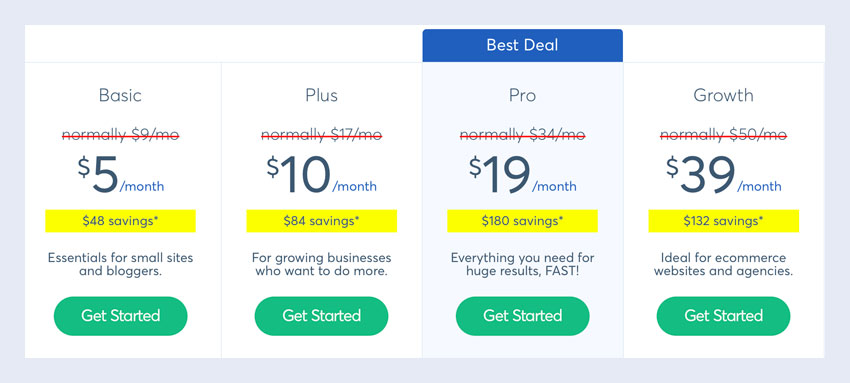Viewport: 850px width, 383px height.
Task: Click the $5/month price
Action: [x=120, y=174]
